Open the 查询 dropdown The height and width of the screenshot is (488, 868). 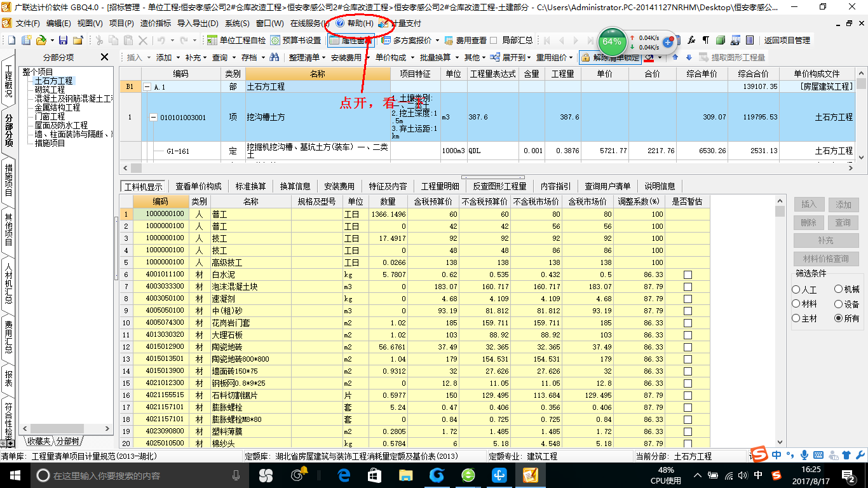pos(223,57)
